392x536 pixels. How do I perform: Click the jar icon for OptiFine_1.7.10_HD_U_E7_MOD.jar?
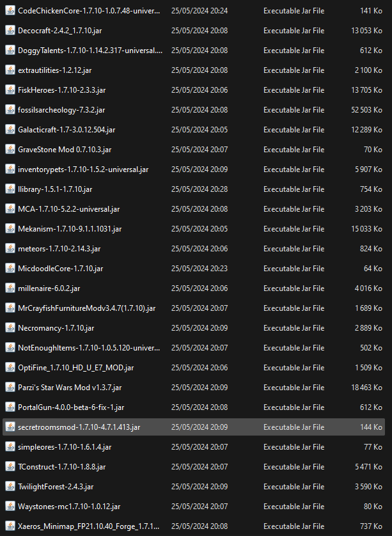pos(10,368)
